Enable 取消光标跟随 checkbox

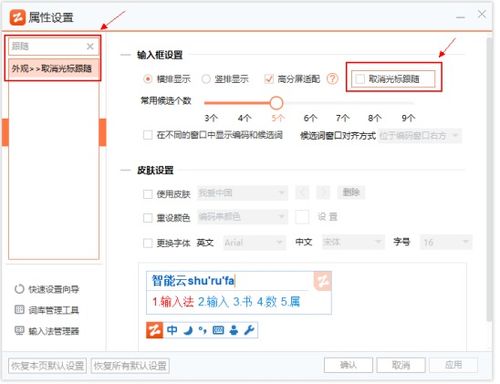pyautogui.click(x=360, y=79)
